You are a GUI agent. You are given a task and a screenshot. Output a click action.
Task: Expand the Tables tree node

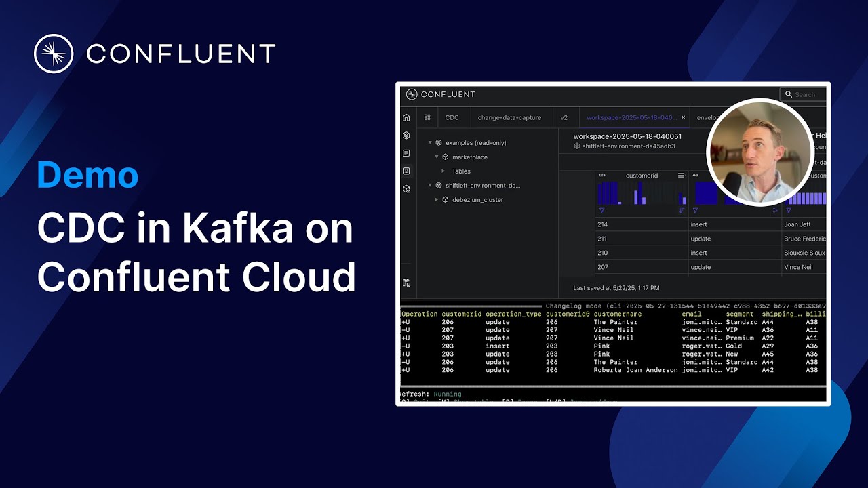point(443,171)
